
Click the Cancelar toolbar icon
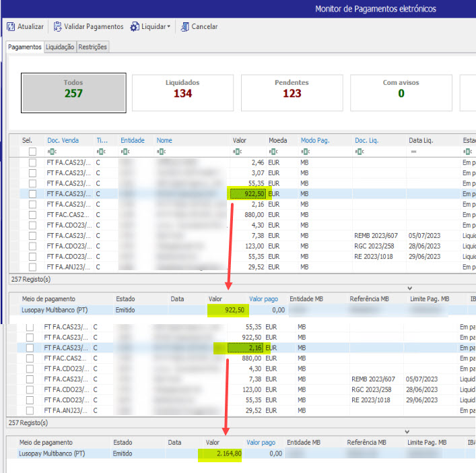(x=184, y=27)
